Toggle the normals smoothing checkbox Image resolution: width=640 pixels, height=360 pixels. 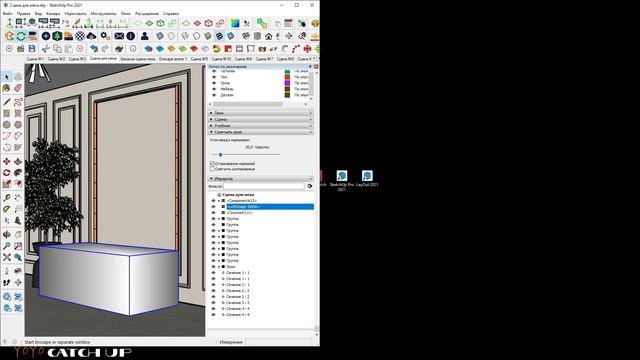point(212,163)
